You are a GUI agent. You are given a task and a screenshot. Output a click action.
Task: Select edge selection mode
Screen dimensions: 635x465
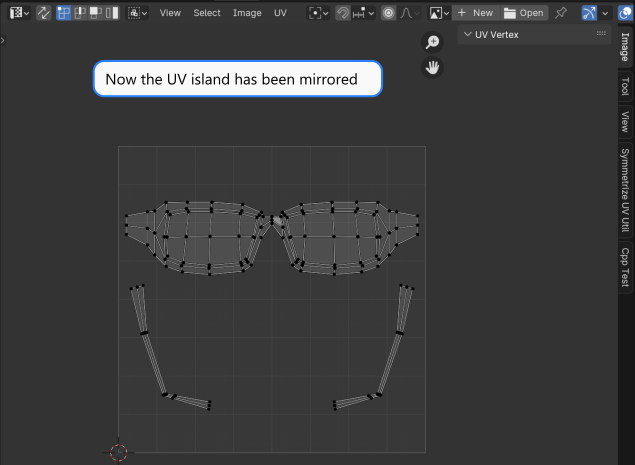80,13
